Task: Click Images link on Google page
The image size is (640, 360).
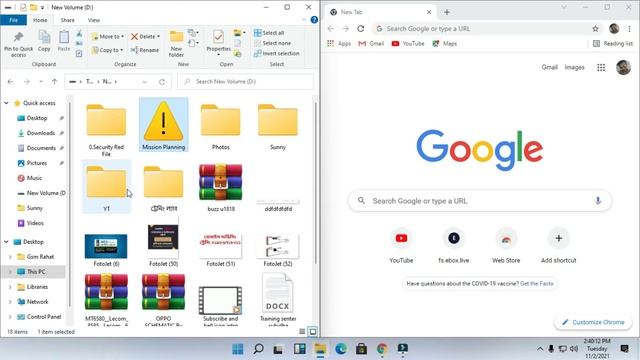Action: tap(574, 67)
